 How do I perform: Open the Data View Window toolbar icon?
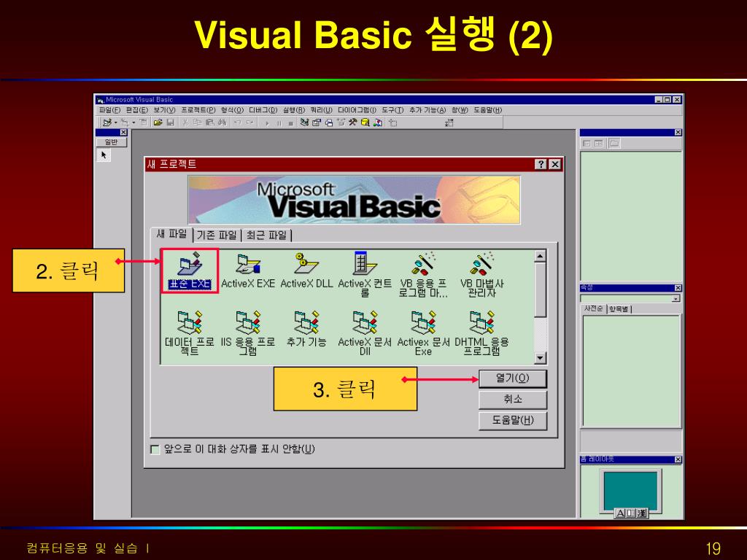365,122
